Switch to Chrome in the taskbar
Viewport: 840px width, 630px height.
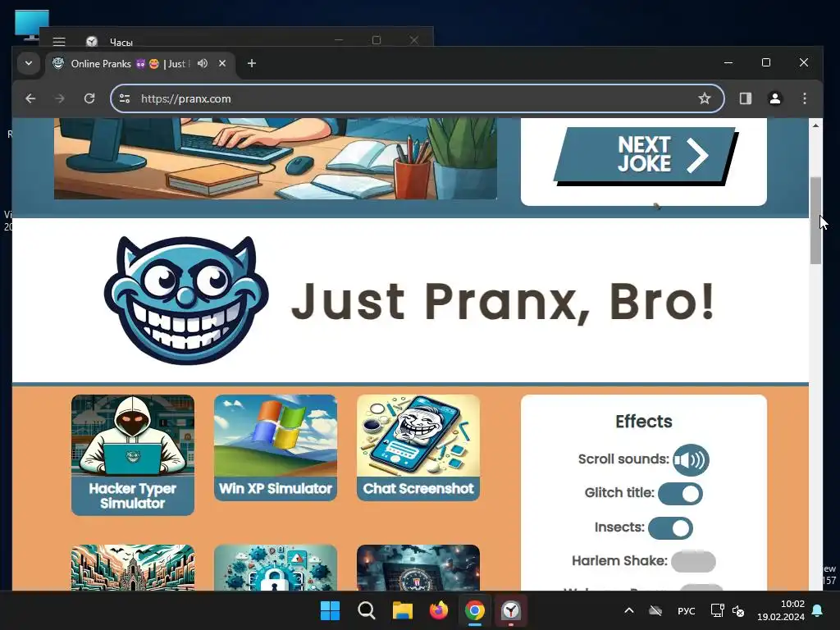pyautogui.click(x=475, y=610)
